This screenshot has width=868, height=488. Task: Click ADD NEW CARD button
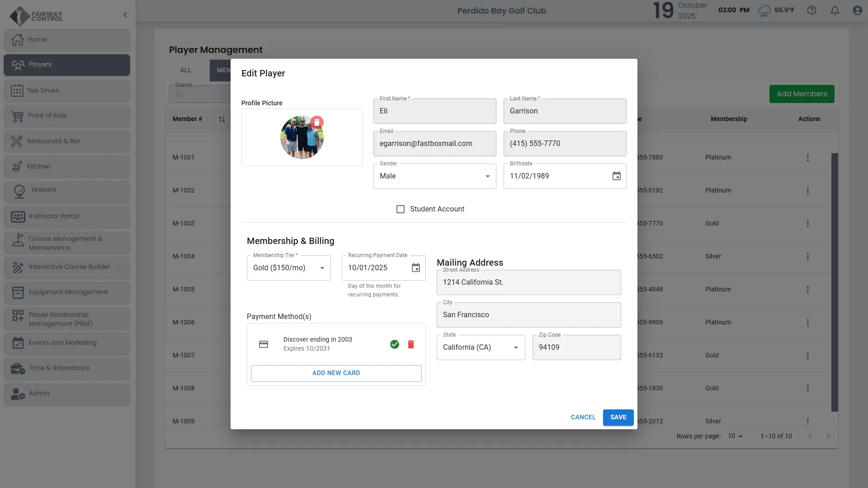coord(336,373)
